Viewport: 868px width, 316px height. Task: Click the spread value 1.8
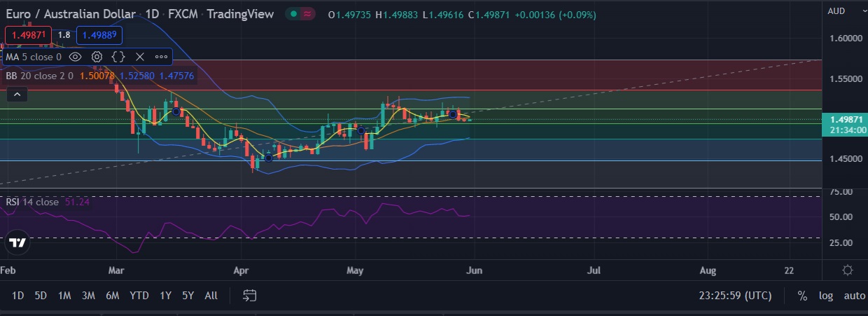(64, 35)
